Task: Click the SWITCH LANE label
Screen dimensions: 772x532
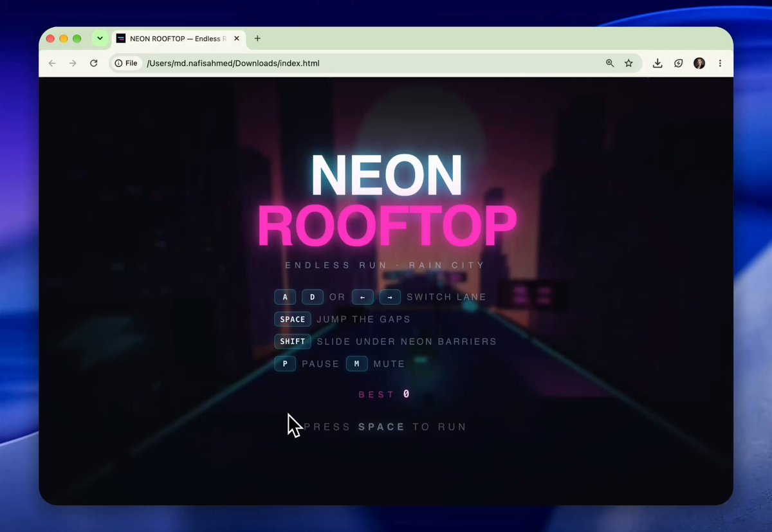Action: pyautogui.click(x=446, y=297)
